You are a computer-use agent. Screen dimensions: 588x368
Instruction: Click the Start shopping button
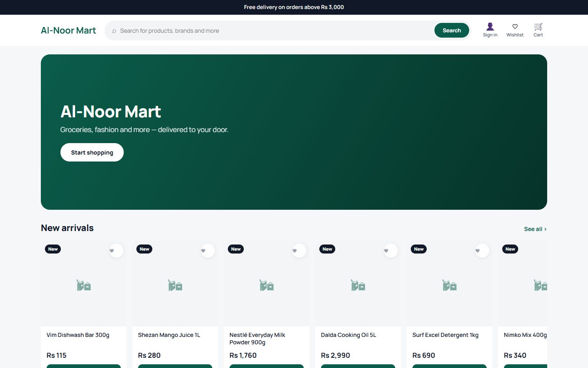pos(92,153)
